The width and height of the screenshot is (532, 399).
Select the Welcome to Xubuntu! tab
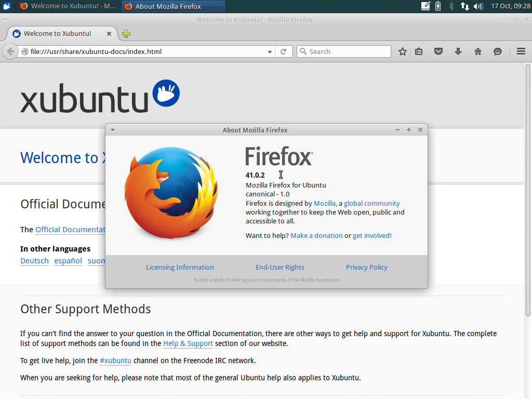tap(57, 33)
